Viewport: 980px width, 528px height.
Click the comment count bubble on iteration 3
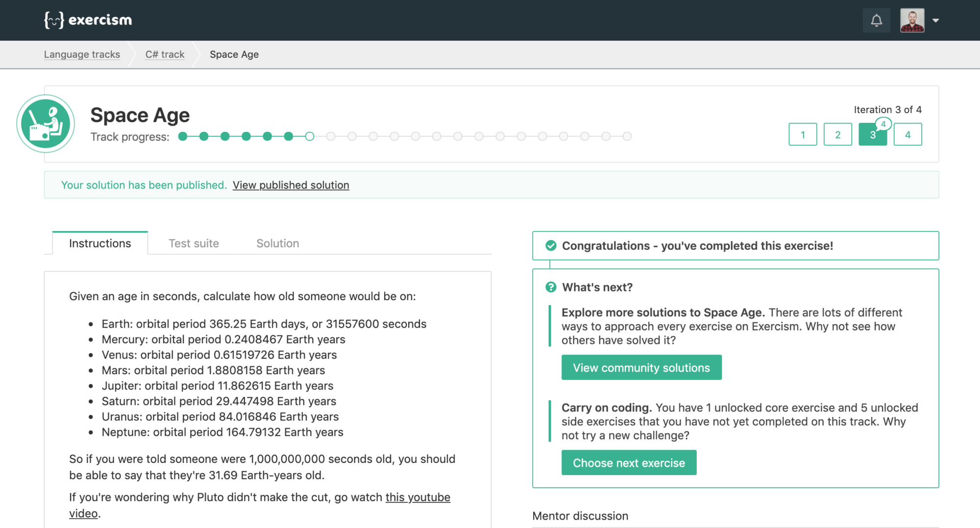pos(883,124)
